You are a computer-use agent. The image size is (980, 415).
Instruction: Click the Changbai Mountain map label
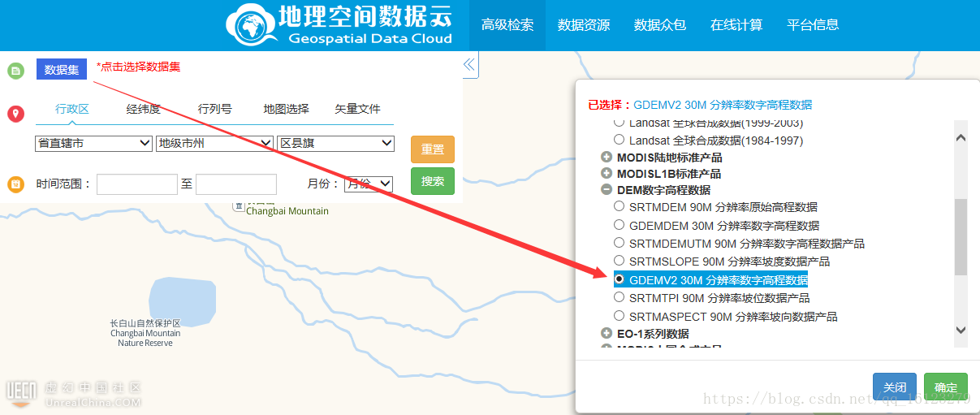pos(287,211)
